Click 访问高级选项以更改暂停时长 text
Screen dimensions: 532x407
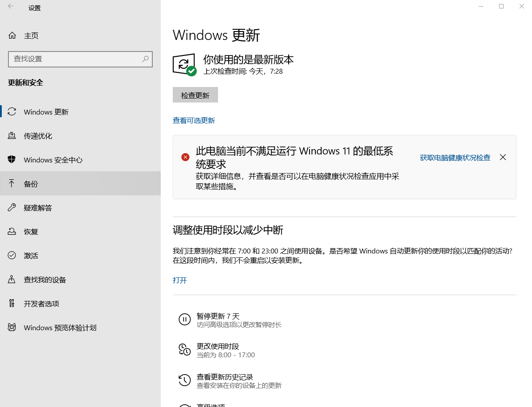(x=239, y=325)
